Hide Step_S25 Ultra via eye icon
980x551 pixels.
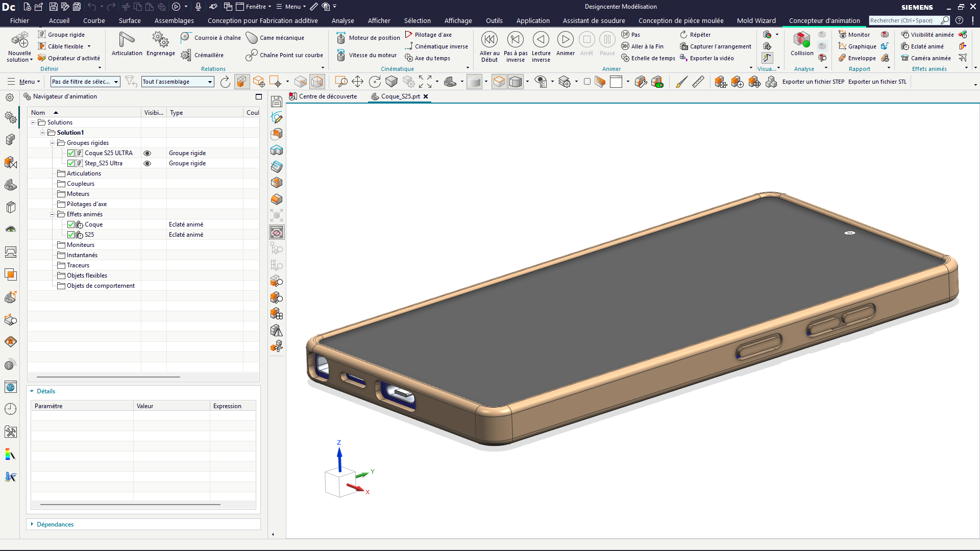coord(147,163)
